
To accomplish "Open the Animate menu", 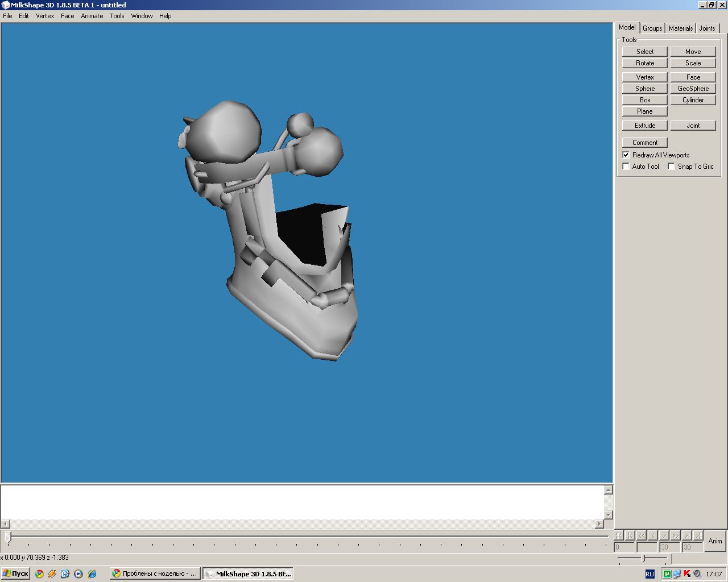I will pos(92,16).
